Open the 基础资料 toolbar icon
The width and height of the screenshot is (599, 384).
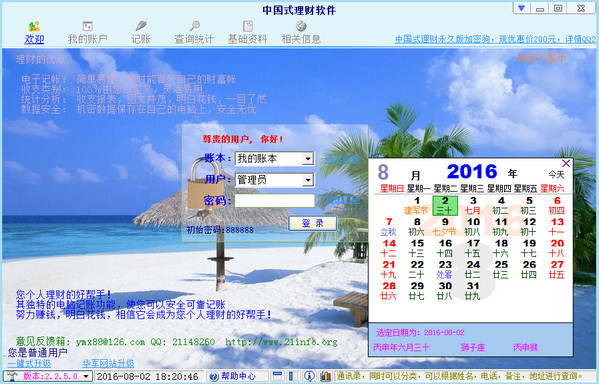pyautogui.click(x=248, y=26)
